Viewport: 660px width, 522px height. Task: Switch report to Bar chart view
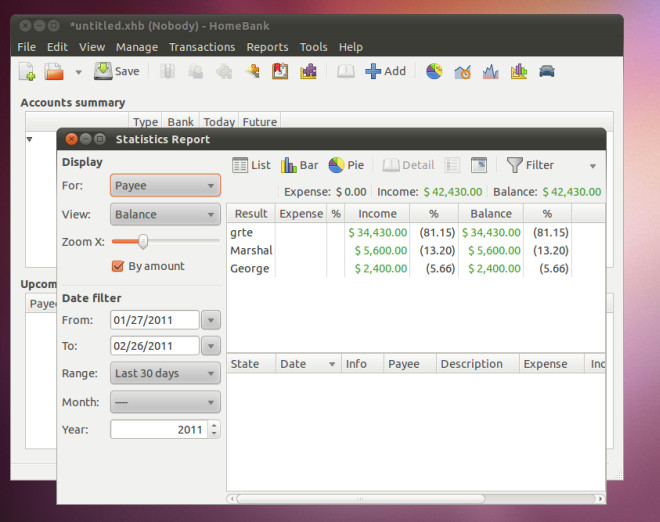pos(299,165)
